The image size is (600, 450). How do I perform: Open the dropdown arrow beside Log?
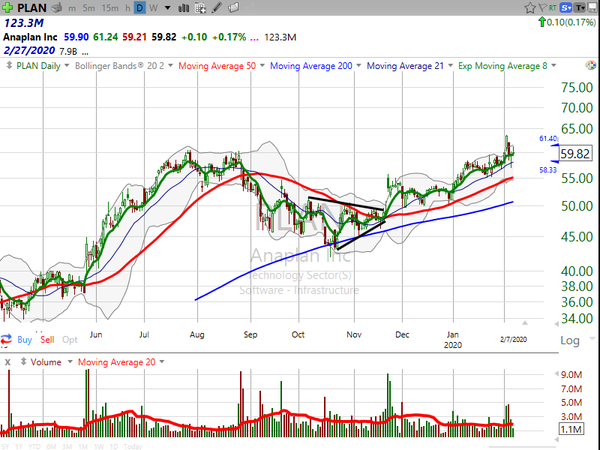[592, 338]
